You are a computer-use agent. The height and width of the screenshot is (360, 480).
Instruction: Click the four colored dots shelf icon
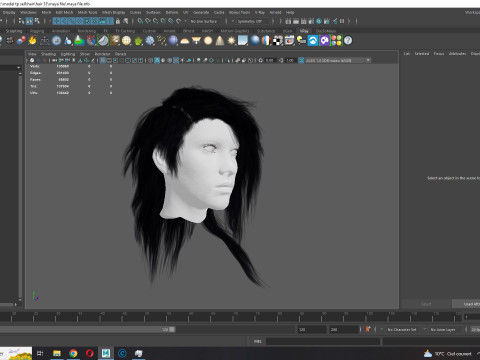click(336, 41)
